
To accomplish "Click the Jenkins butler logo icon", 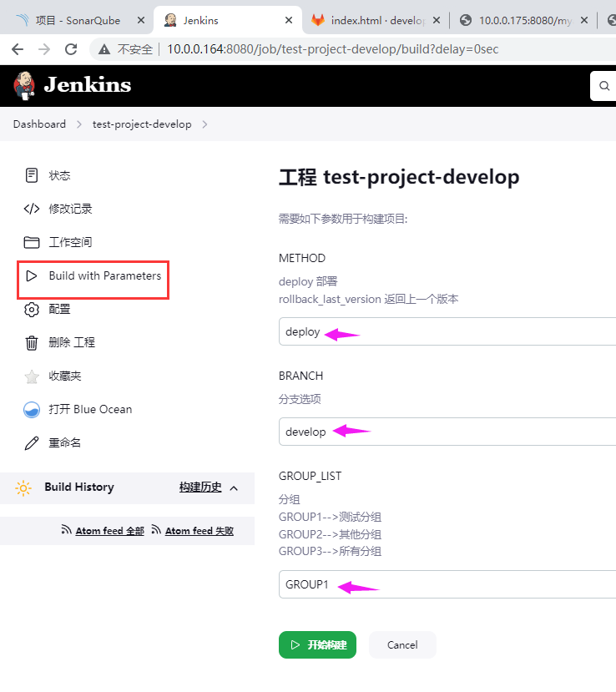I will 24,86.
